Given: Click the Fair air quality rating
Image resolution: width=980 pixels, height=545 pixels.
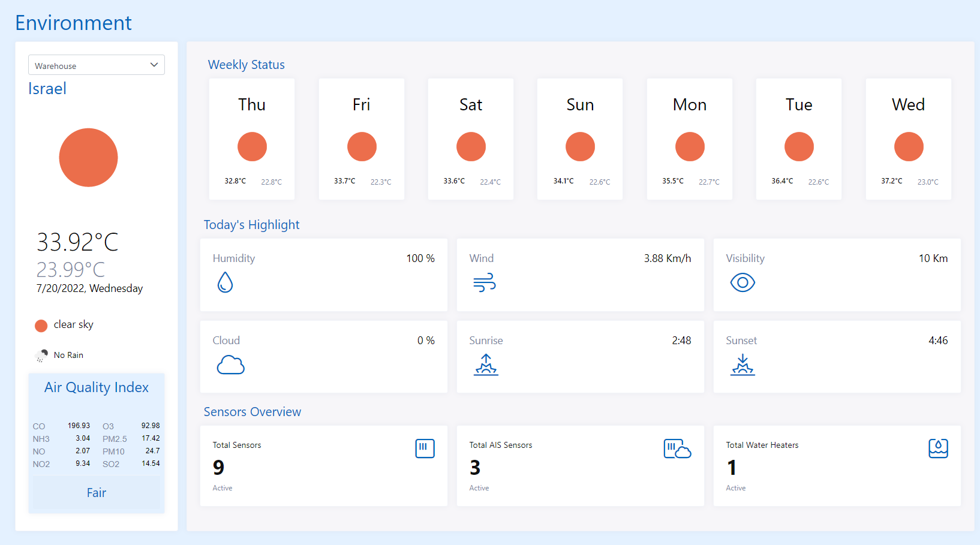Looking at the screenshot, I should click(x=96, y=492).
